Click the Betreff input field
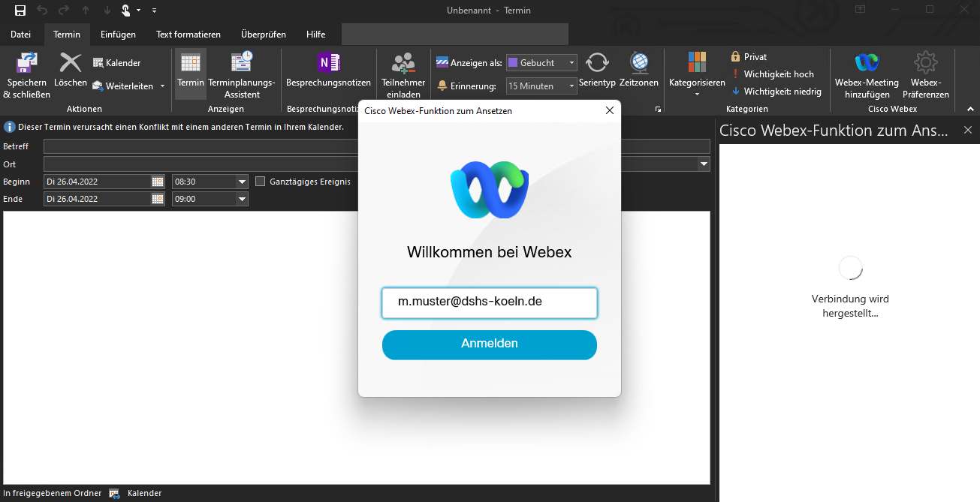The height and width of the screenshot is (502, 980). [x=376, y=146]
